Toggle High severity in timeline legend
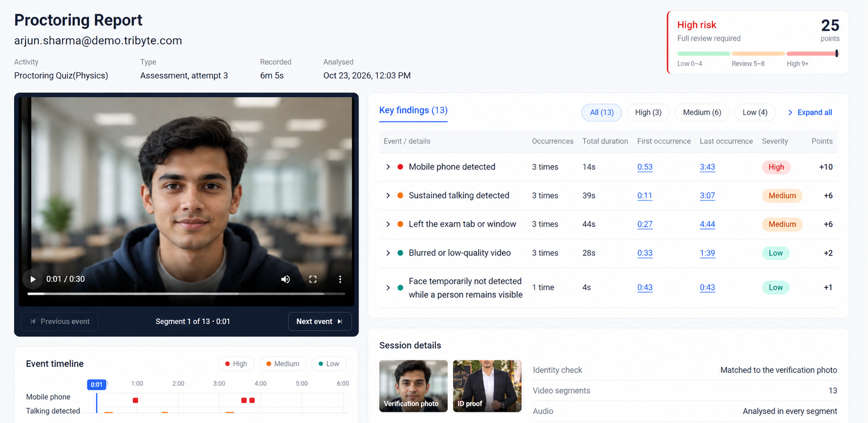The width and height of the screenshot is (868, 423). (236, 364)
